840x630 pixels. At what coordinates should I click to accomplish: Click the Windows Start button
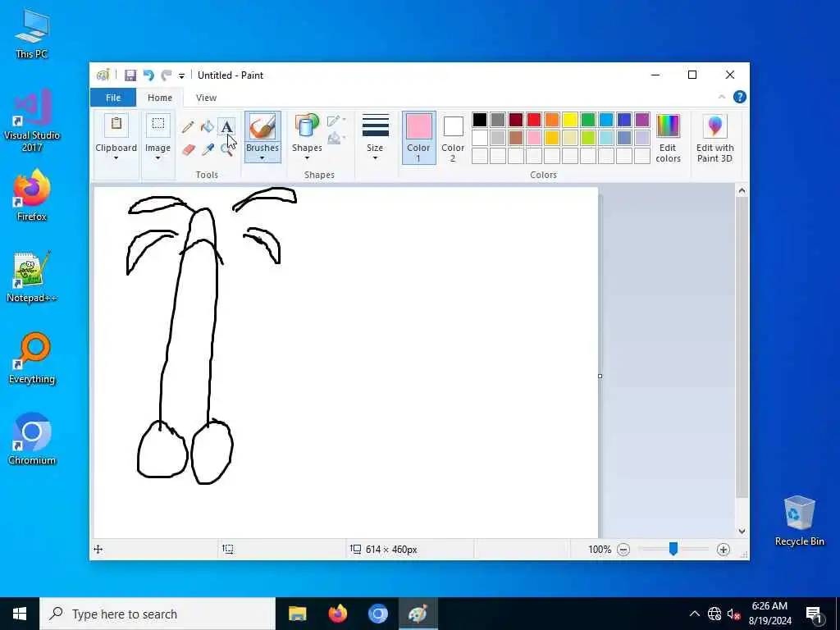click(20, 614)
